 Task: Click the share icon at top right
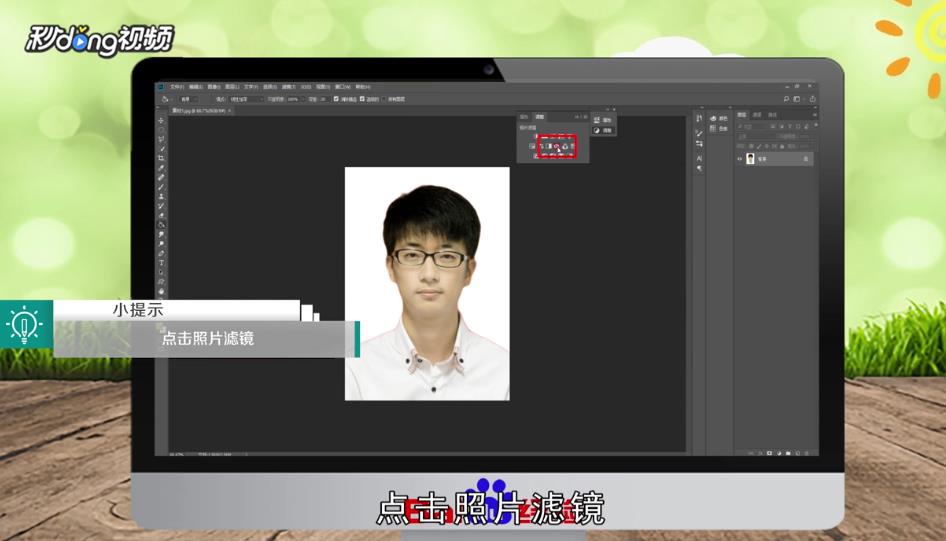click(x=813, y=99)
